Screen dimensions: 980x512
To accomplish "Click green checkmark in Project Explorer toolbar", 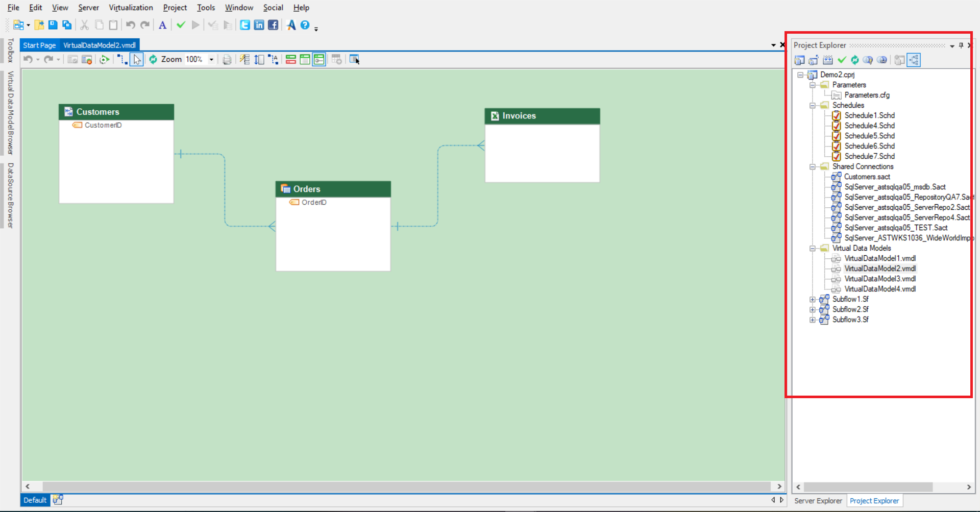I will [x=842, y=60].
